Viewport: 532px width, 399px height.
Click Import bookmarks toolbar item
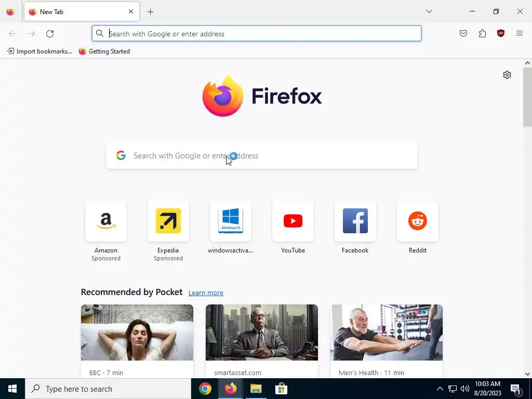(x=39, y=51)
